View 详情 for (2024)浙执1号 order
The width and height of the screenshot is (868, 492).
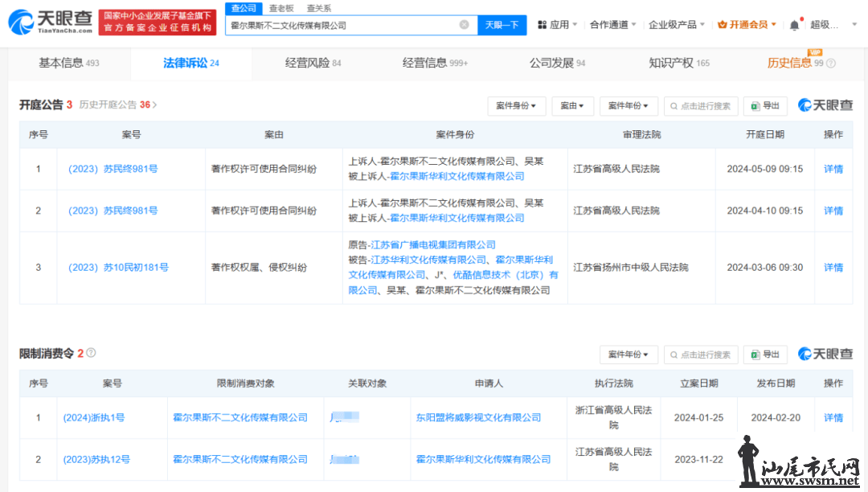833,418
